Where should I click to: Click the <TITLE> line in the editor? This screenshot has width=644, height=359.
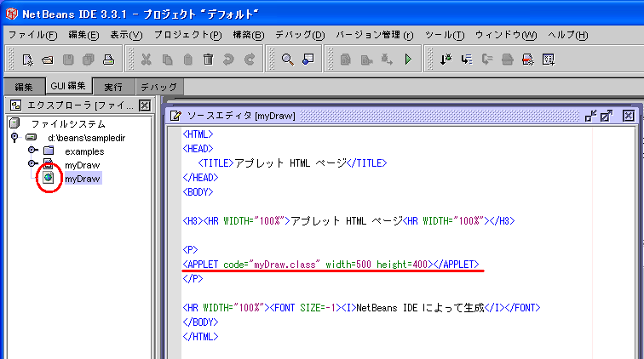pyautogui.click(x=292, y=163)
